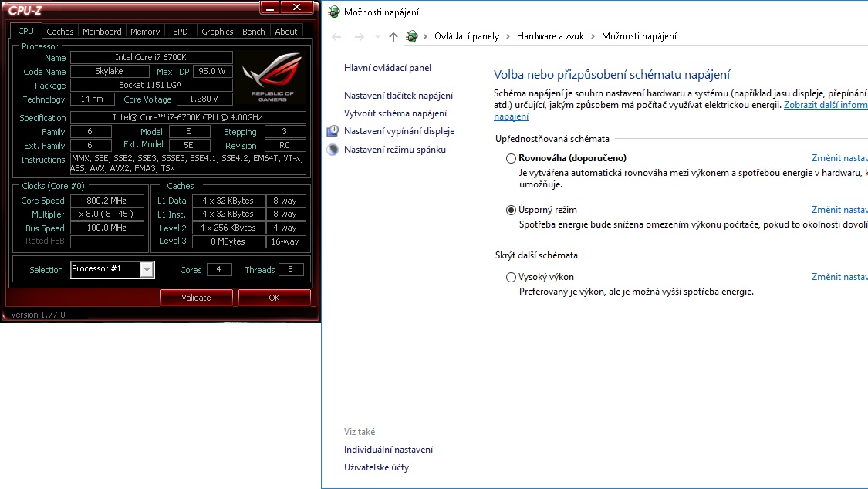
Task: Click the Threads value 8
Action: click(x=291, y=269)
